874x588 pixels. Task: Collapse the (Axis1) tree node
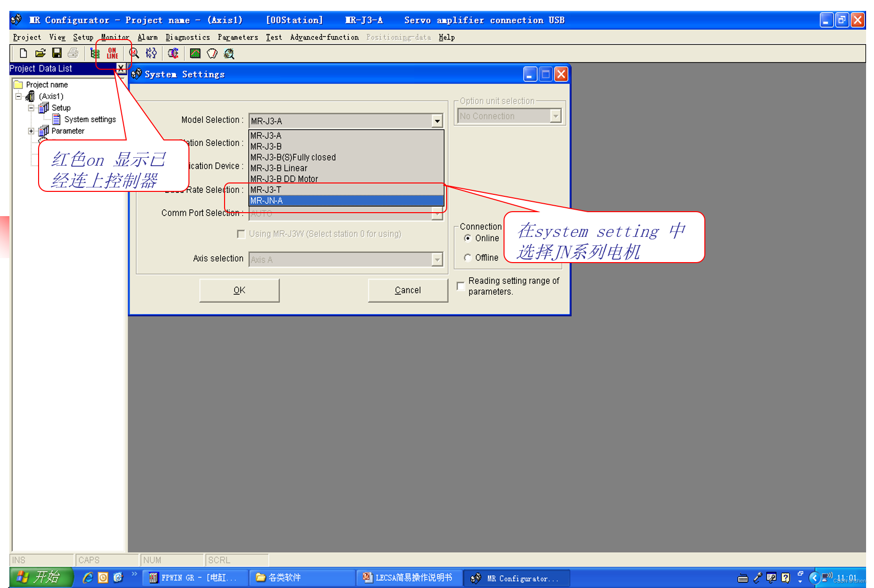pyautogui.click(x=19, y=96)
